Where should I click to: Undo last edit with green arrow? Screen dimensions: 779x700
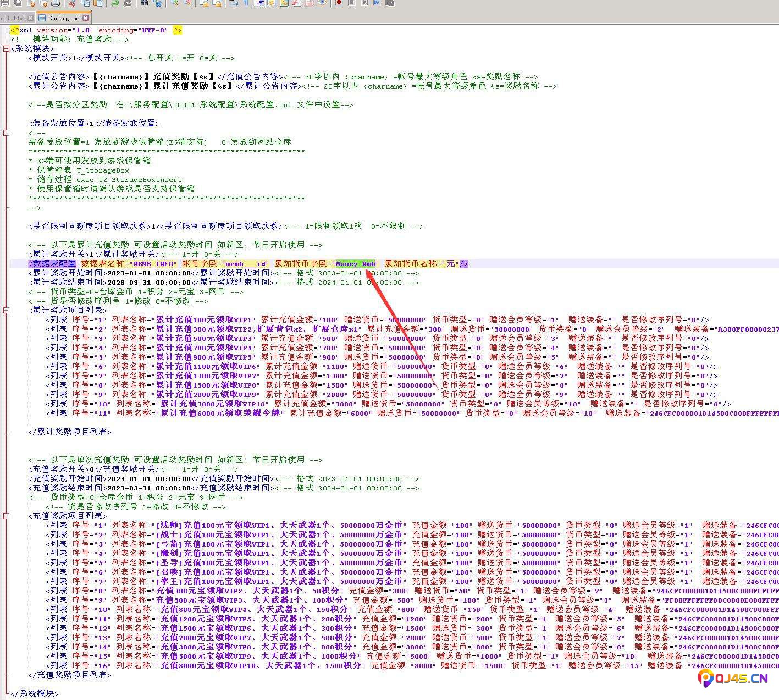coord(115,3)
